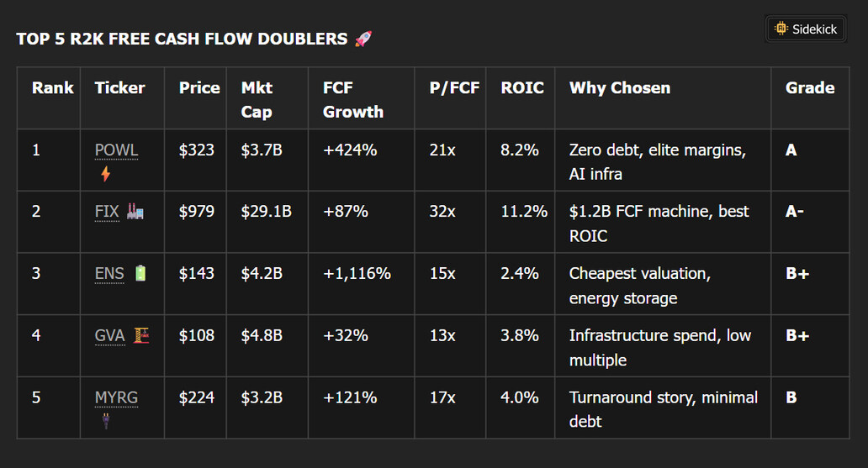Click the lightning bolt icon under POWL
868x468 pixels.
105,174
